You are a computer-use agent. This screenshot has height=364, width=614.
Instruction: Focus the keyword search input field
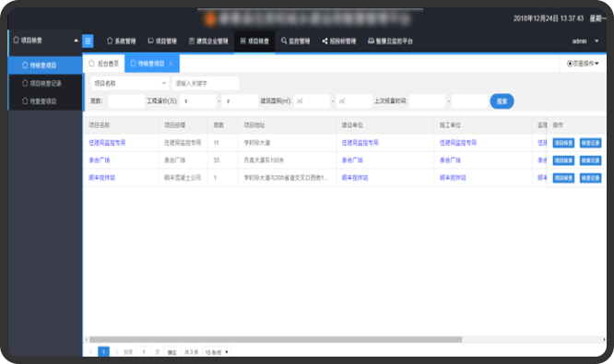coord(206,83)
